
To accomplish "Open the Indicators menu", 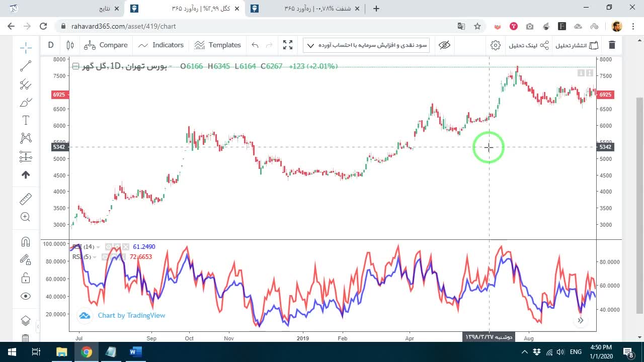I will [161, 45].
